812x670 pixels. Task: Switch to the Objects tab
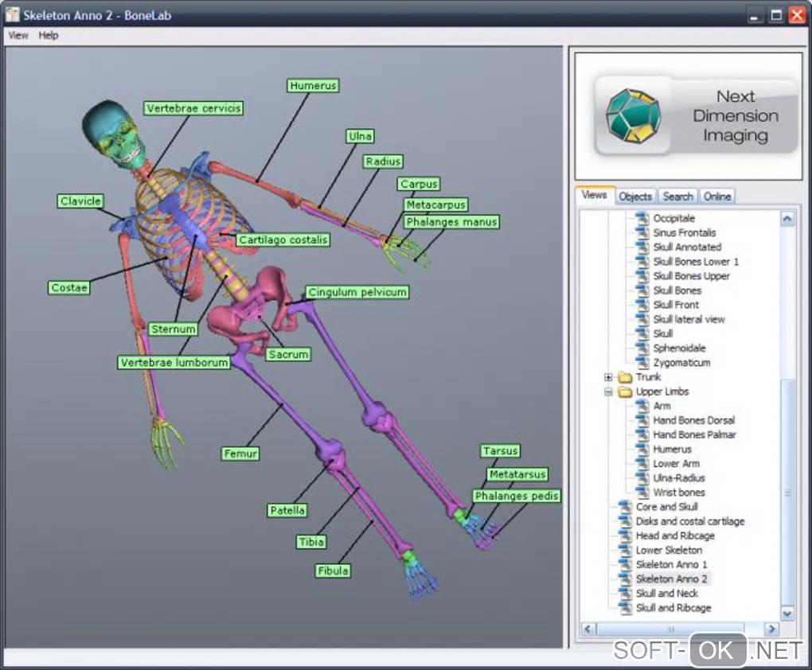point(635,197)
